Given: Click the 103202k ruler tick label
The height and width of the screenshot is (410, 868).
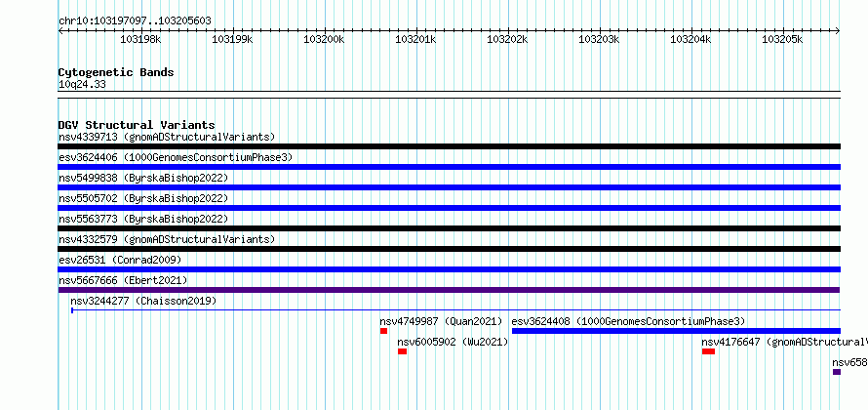Looking at the screenshot, I should [507, 39].
